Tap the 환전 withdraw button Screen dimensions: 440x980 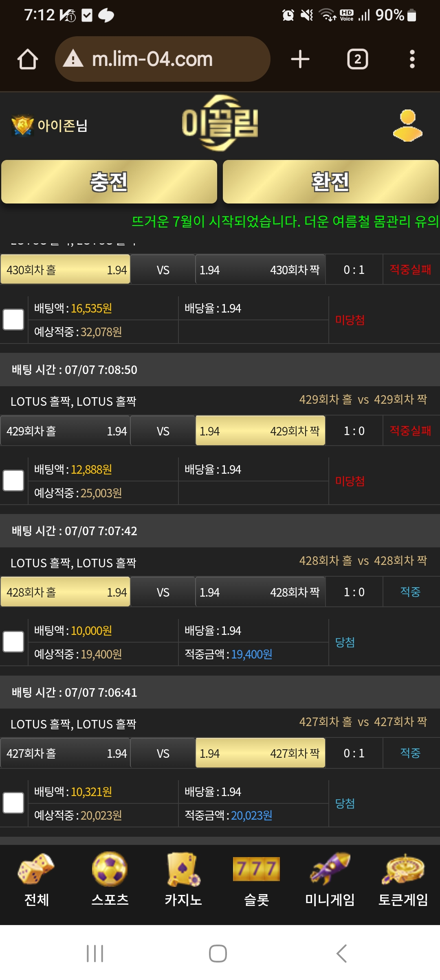tap(330, 182)
